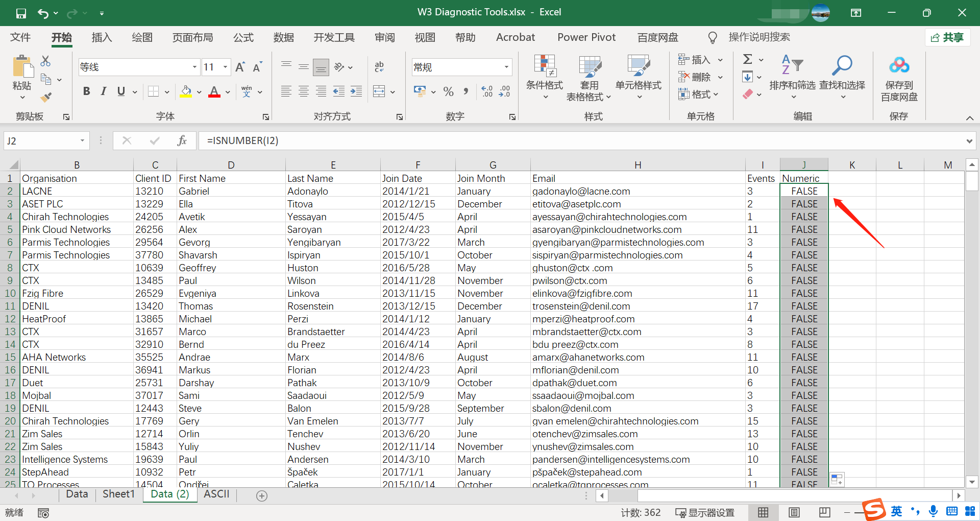The height and width of the screenshot is (521, 980).
Task: Select column J header
Action: pyautogui.click(x=804, y=164)
